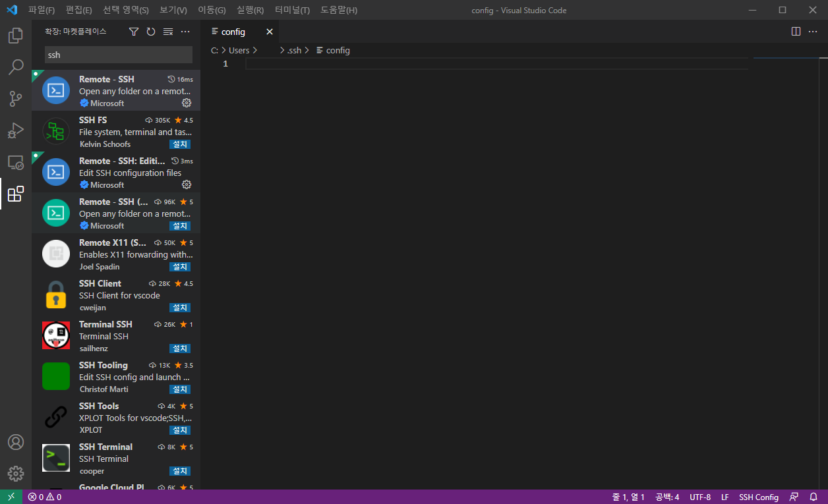Click Users in the breadcrumb path
This screenshot has width=828, height=504.
pos(239,50)
